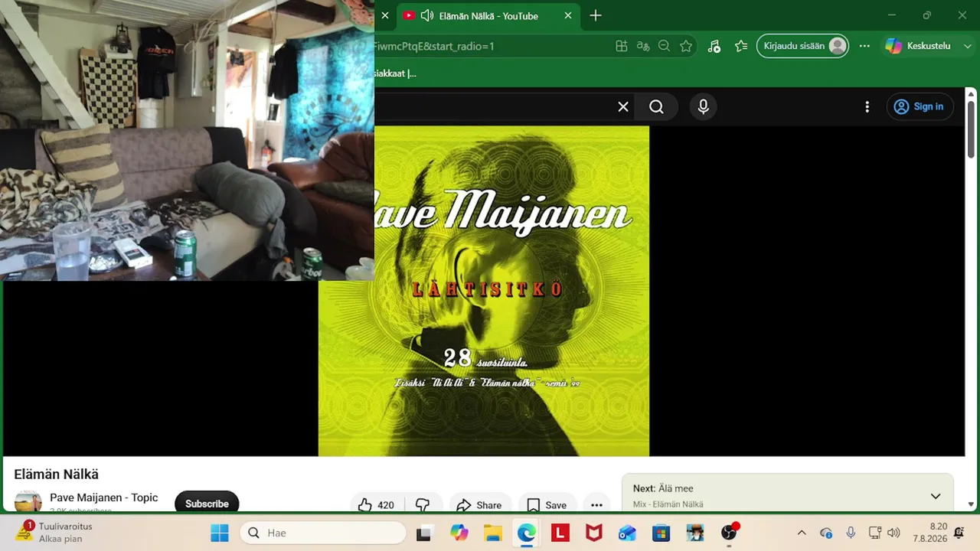This screenshot has width=980, height=551.
Task: Open a new browser tab
Action: 596,15
